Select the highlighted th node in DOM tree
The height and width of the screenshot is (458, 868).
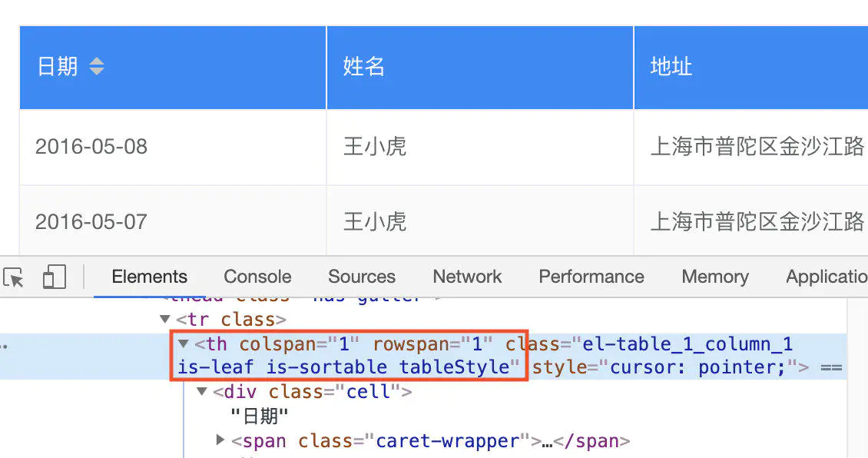coord(346,355)
